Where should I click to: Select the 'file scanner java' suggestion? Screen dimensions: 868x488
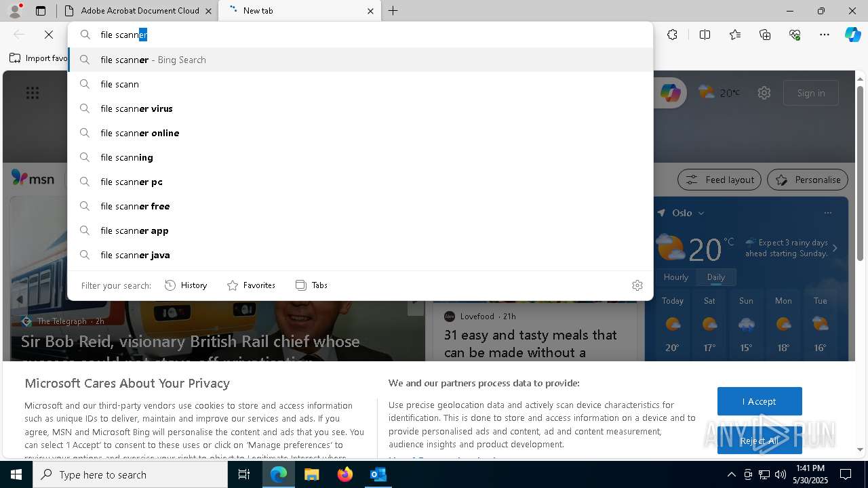(x=361, y=255)
